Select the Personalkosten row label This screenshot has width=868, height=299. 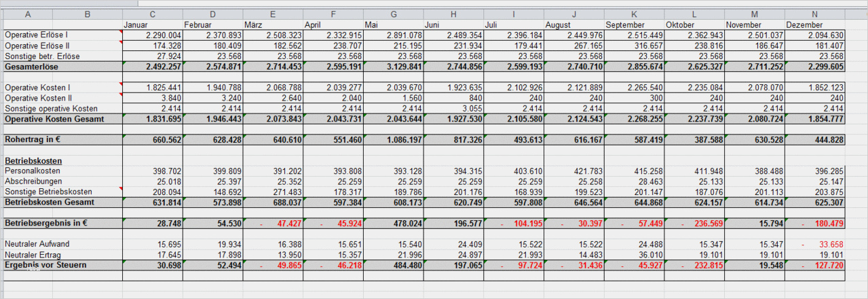(x=32, y=171)
